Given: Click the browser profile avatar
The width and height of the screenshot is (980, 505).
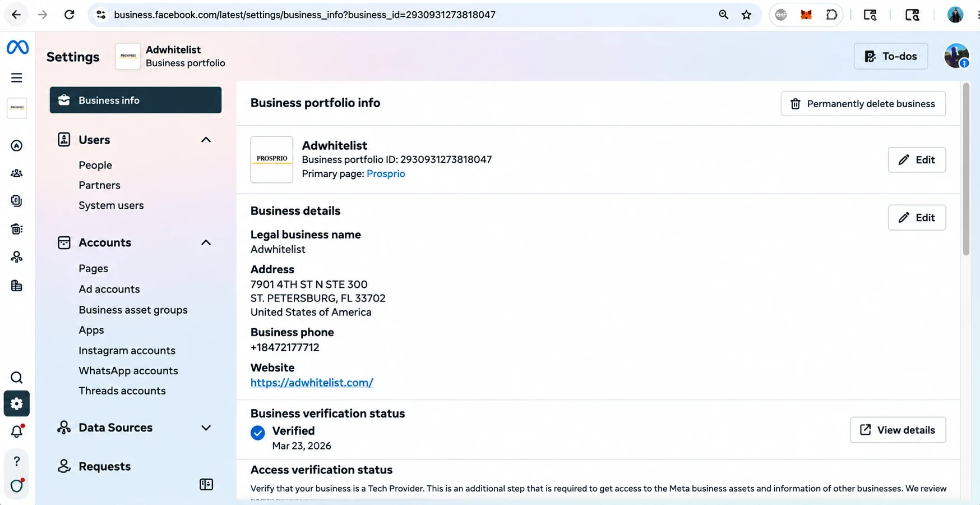Looking at the screenshot, I should (955, 15).
